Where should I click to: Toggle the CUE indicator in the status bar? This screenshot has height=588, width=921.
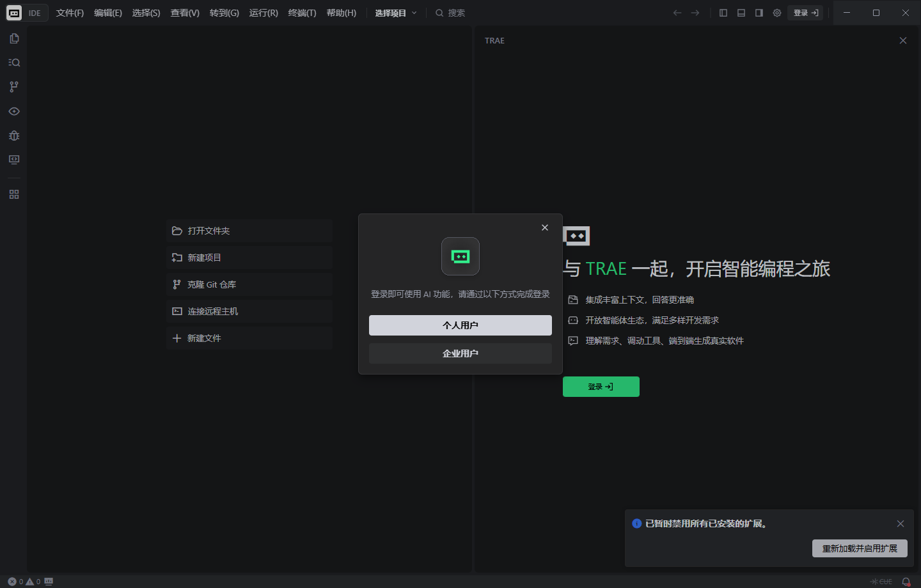click(881, 582)
